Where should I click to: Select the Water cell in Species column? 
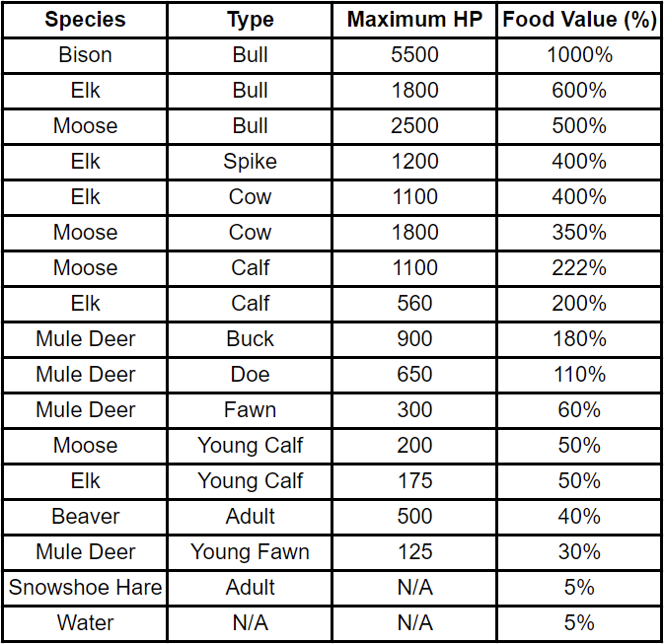[85, 623]
